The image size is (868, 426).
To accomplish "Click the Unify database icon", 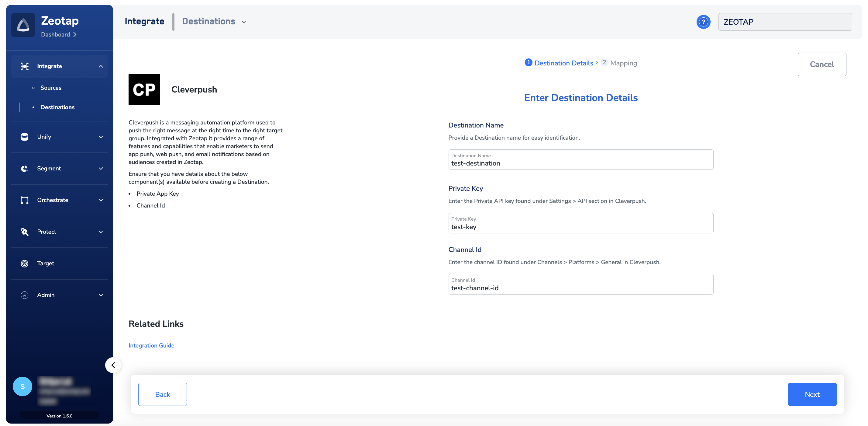I will [x=24, y=137].
